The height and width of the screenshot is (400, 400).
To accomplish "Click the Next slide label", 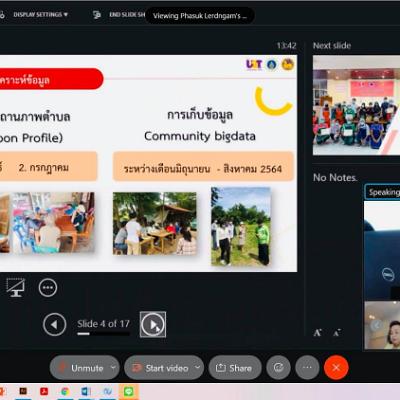I will [332, 46].
